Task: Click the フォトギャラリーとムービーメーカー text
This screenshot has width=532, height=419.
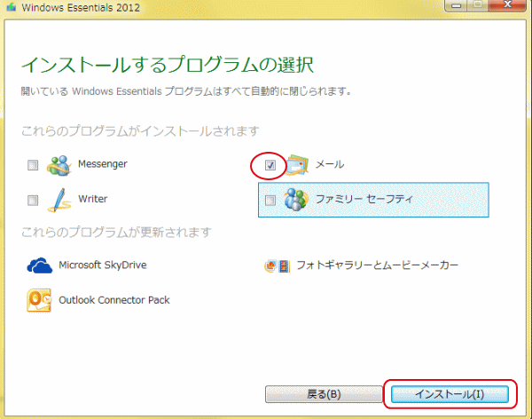Action: 378,265
